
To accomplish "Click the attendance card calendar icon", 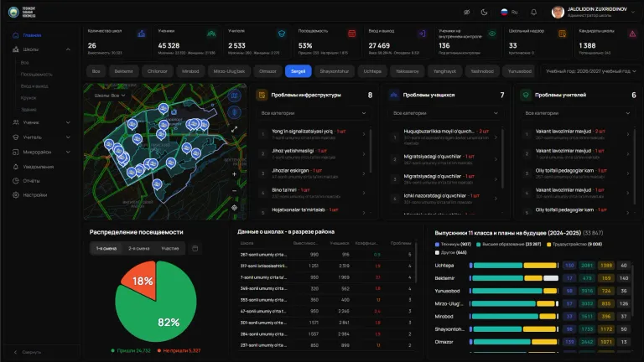I will [x=352, y=34].
